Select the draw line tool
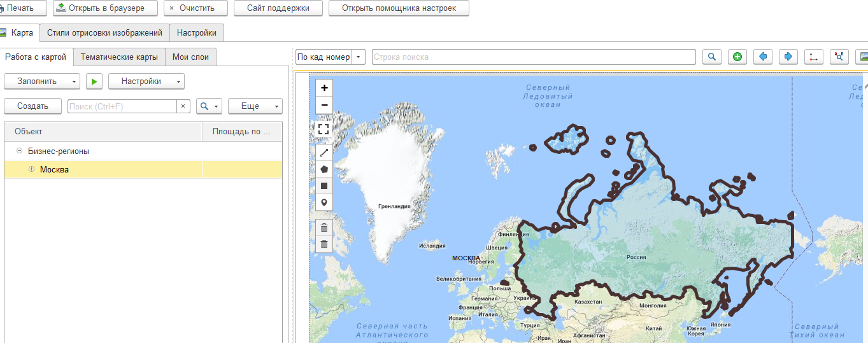Image resolution: width=868 pixels, height=343 pixels. coord(324,153)
